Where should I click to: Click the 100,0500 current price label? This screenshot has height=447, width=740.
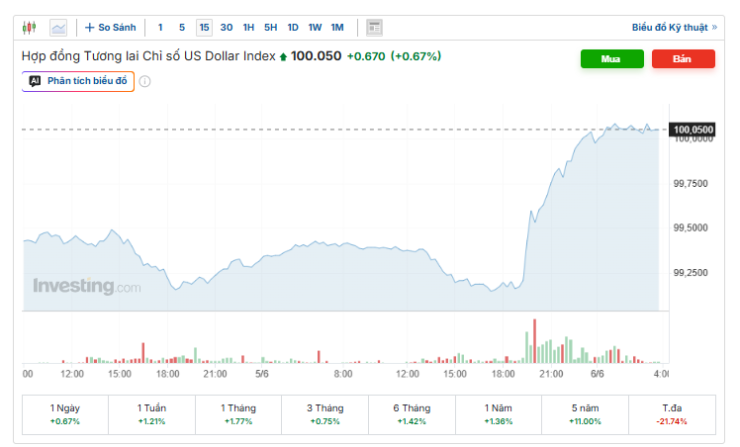pos(692,129)
